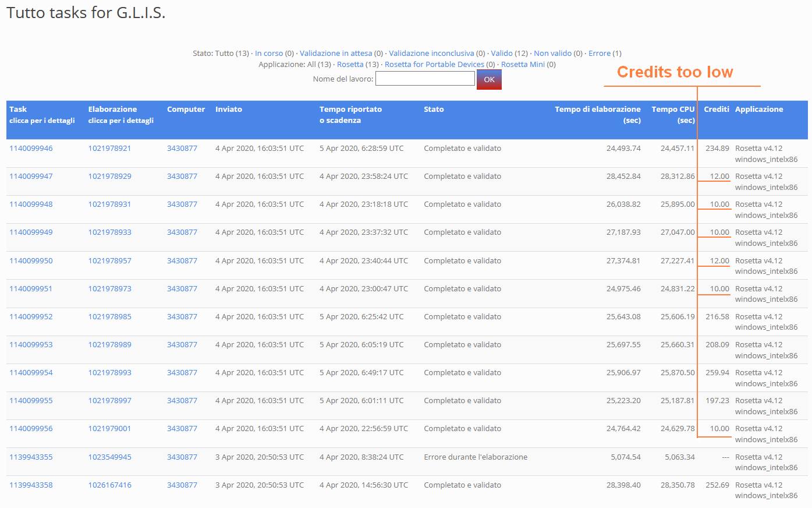Click the Tempo CPU column header
The height and width of the screenshot is (508, 812).
(673, 114)
